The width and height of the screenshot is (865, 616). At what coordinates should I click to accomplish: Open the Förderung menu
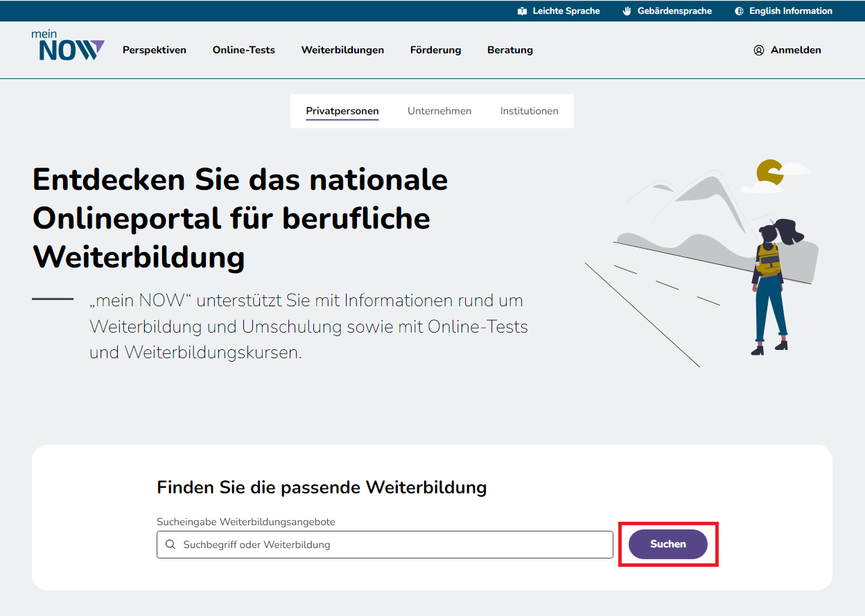[x=435, y=50]
